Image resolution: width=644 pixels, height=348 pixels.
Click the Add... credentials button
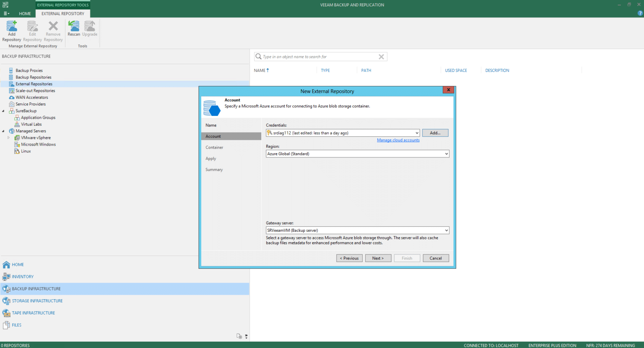pos(435,133)
